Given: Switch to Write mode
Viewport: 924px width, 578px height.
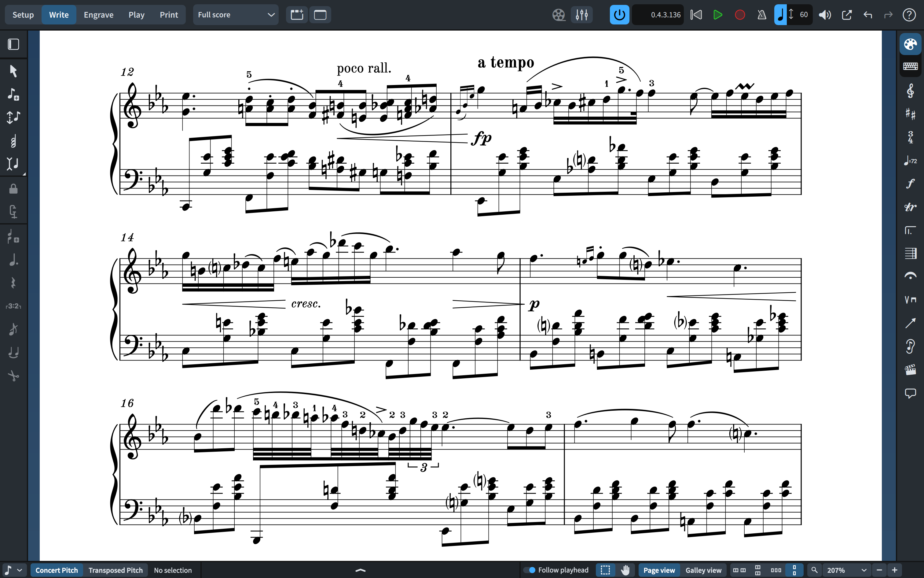Looking at the screenshot, I should point(59,15).
